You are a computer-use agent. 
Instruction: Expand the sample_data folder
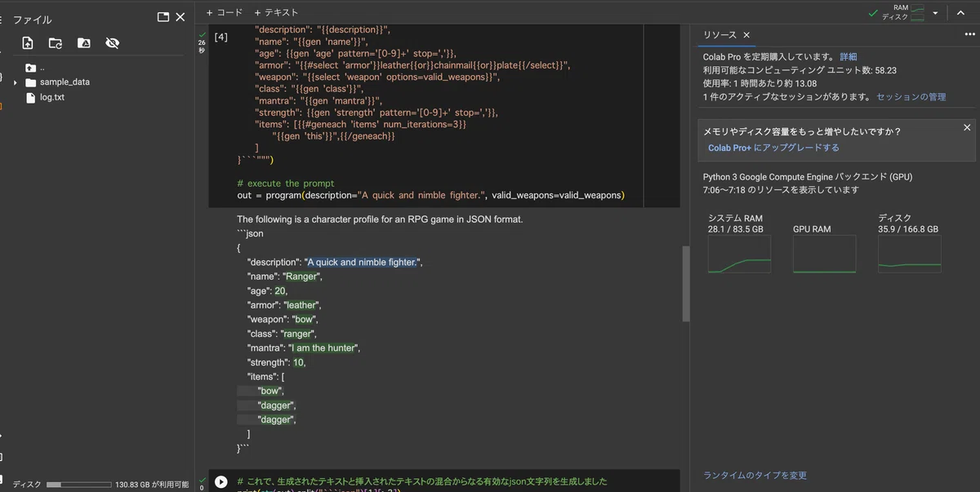tap(16, 82)
